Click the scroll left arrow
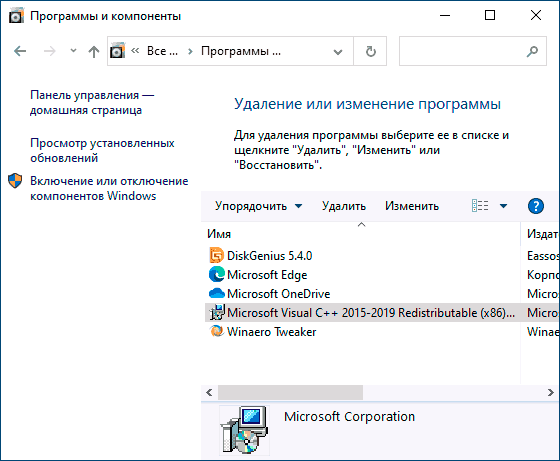560x461 pixels. pos(209,392)
